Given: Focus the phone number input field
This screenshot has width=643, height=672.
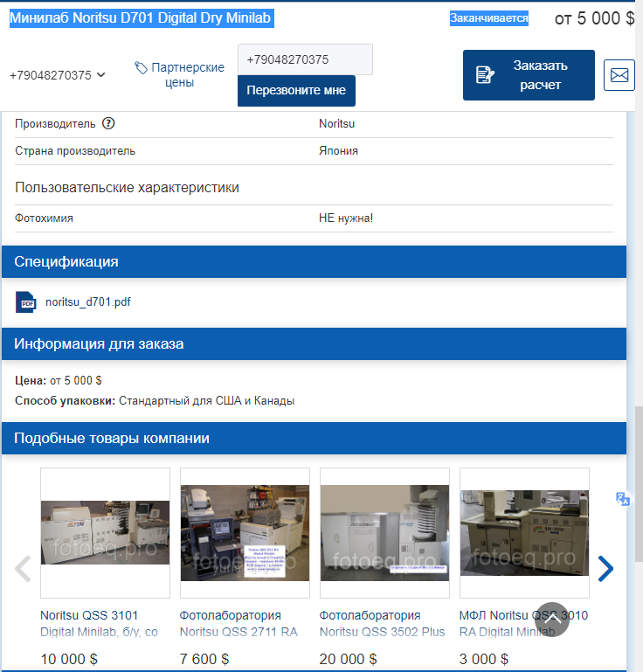Looking at the screenshot, I should pos(305,59).
